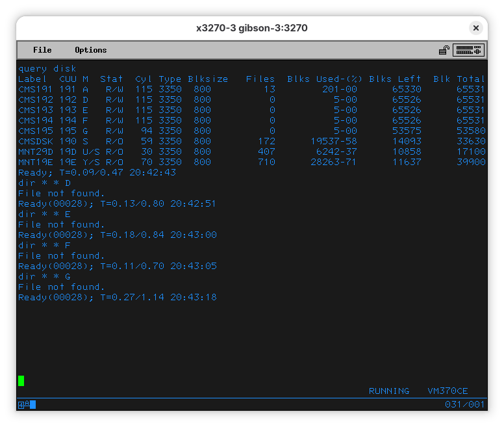Click the cursor position 031/001 readout
This screenshot has height=427, width=504.
click(464, 405)
